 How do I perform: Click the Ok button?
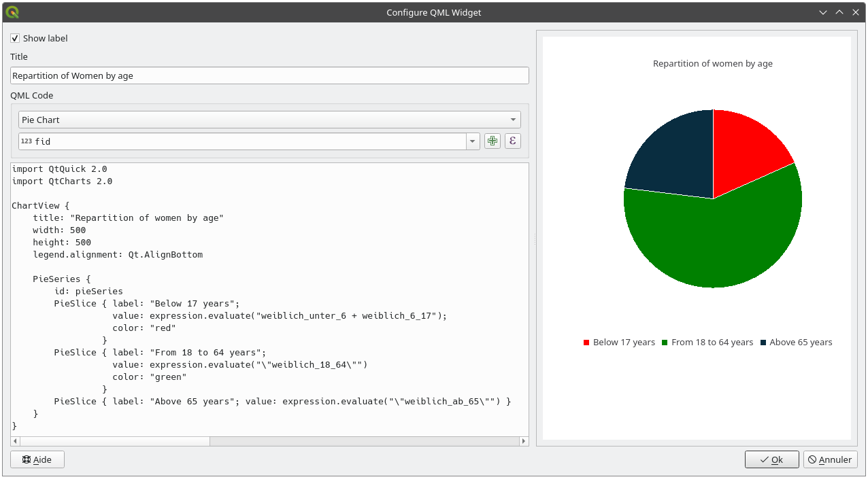click(x=771, y=459)
